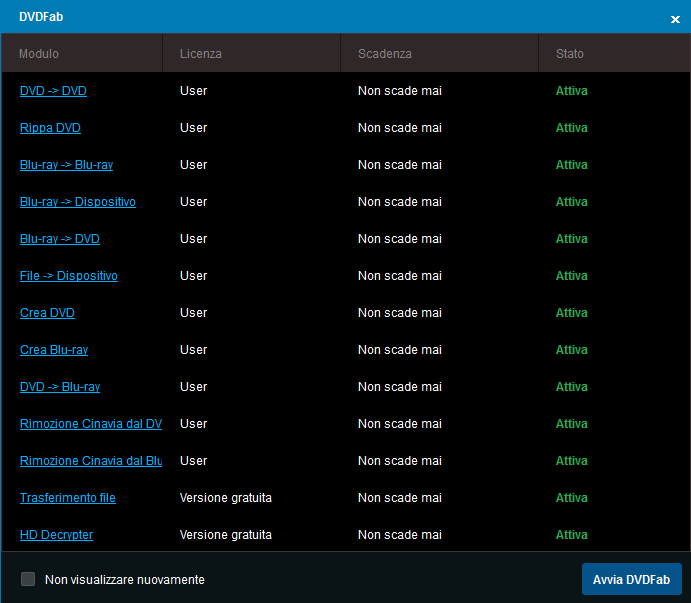691x603 pixels.
Task: Open the Rippa DVD module link
Action: click(50, 128)
